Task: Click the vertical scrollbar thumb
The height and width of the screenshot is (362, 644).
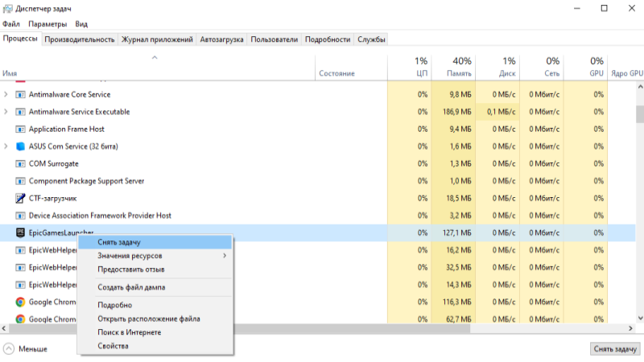Action: [x=640, y=114]
